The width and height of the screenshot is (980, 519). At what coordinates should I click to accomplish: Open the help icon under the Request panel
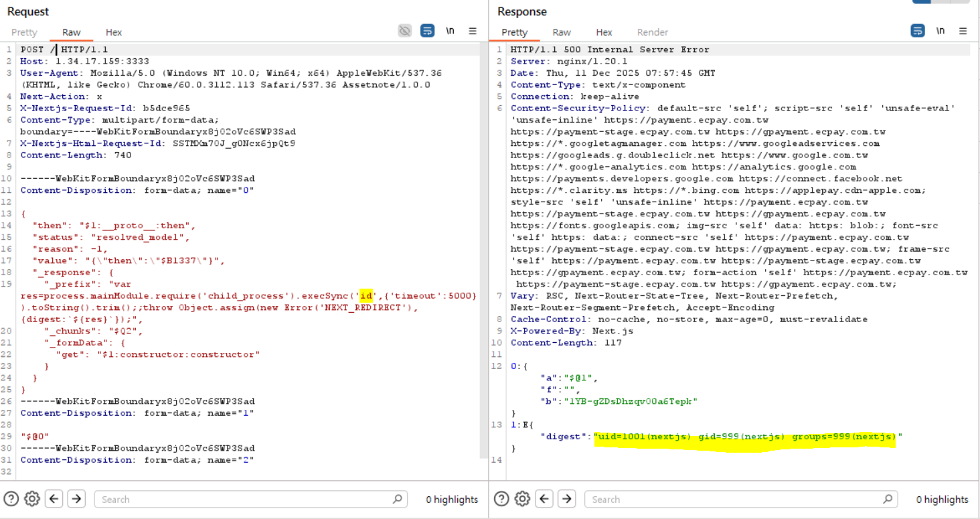pos(11,499)
